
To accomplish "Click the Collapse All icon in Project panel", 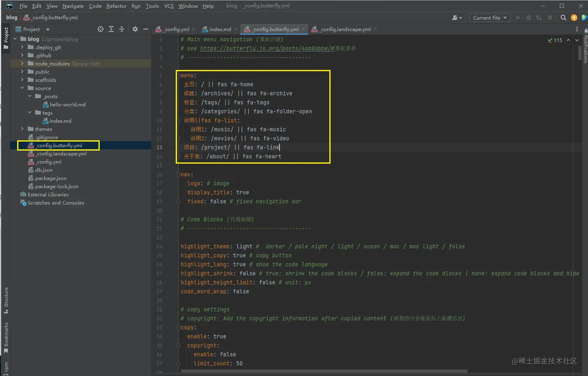I will [x=122, y=29].
